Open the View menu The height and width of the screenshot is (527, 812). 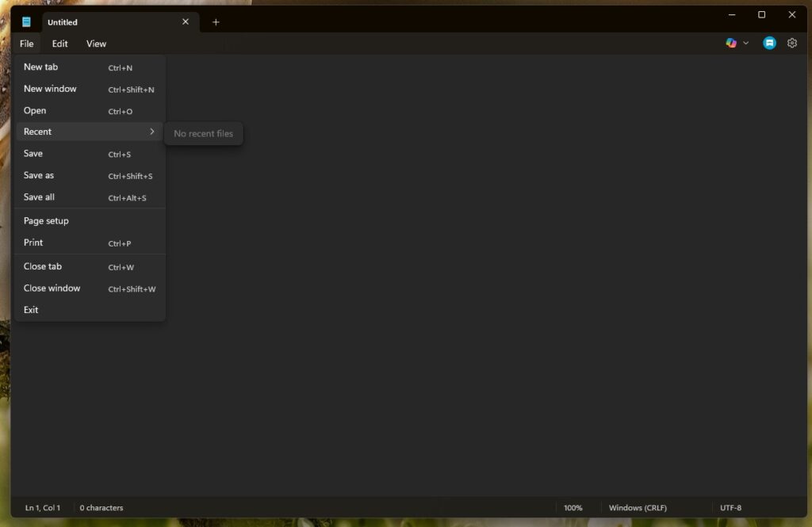click(x=95, y=44)
